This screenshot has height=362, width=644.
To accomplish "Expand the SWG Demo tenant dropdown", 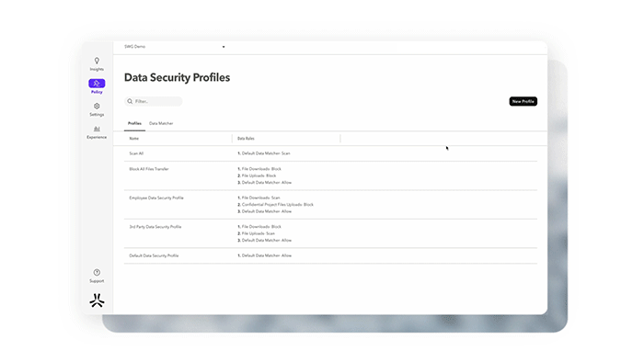I will pyautogui.click(x=224, y=47).
